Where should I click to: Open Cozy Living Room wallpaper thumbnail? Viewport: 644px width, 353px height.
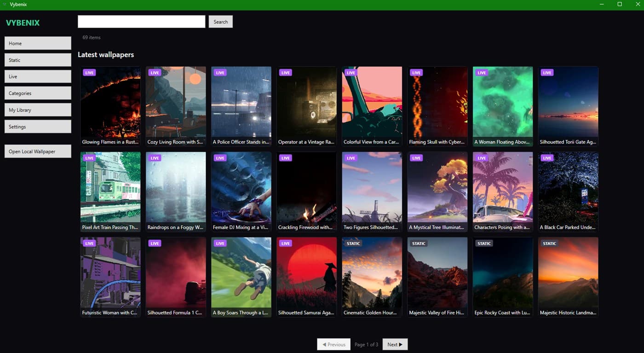click(x=176, y=107)
